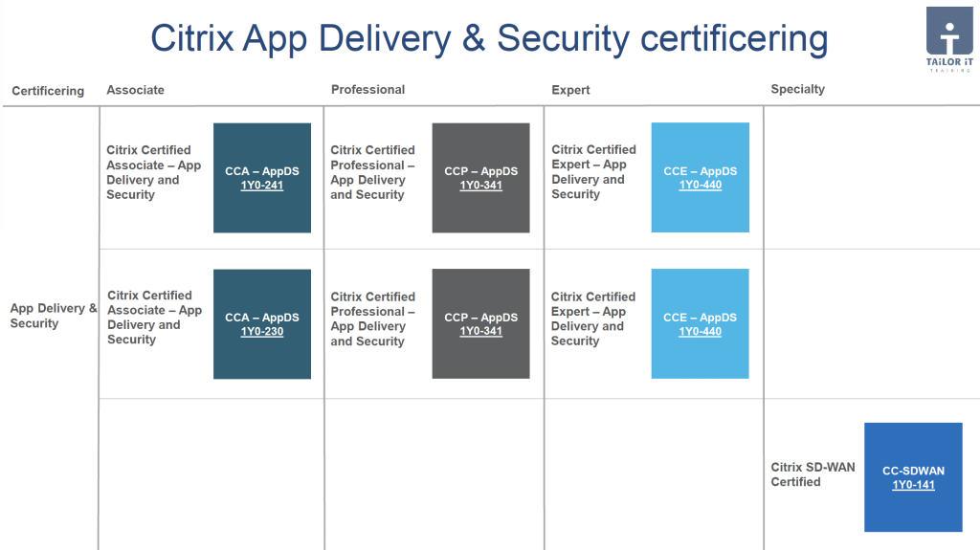Click 'Citrix SD-WAN Certified' text
Image resolution: width=980 pixels, height=550 pixels.
pyautogui.click(x=813, y=474)
